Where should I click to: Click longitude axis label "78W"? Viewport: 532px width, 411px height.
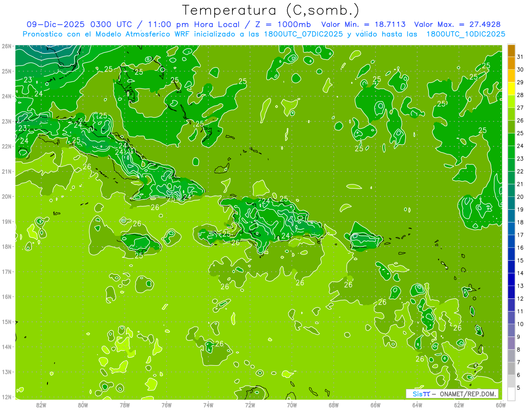[125, 405]
